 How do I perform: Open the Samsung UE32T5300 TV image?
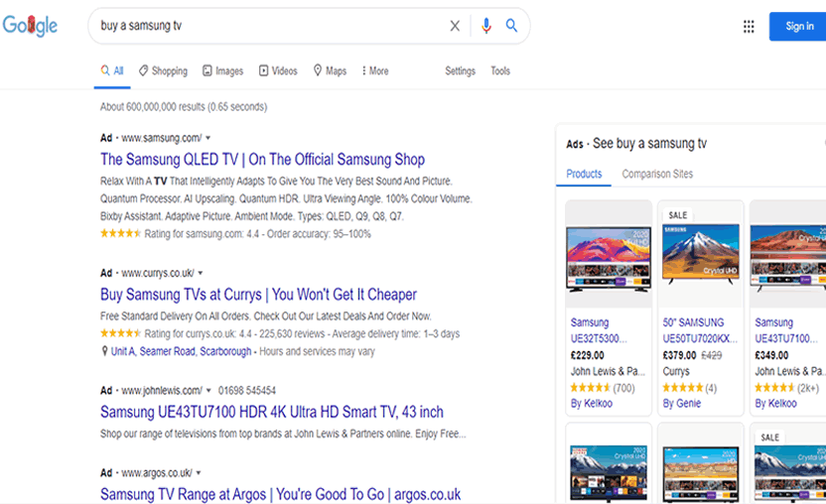tap(609, 258)
